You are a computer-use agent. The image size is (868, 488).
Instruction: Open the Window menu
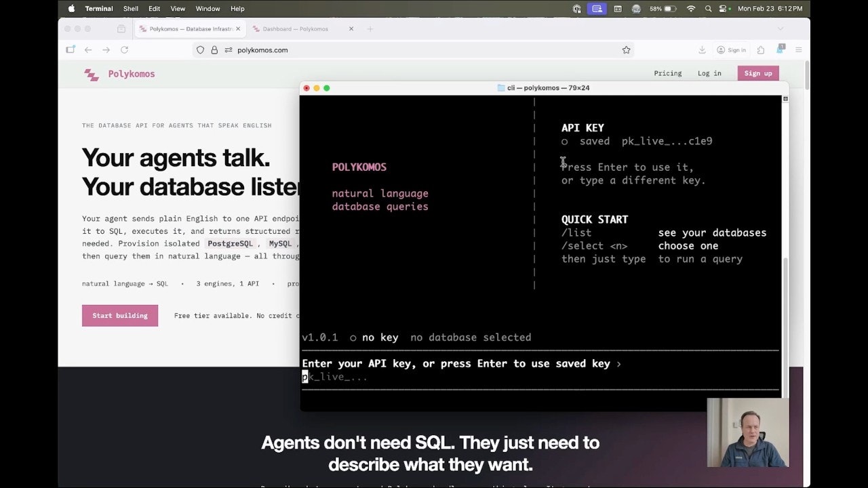coord(208,9)
